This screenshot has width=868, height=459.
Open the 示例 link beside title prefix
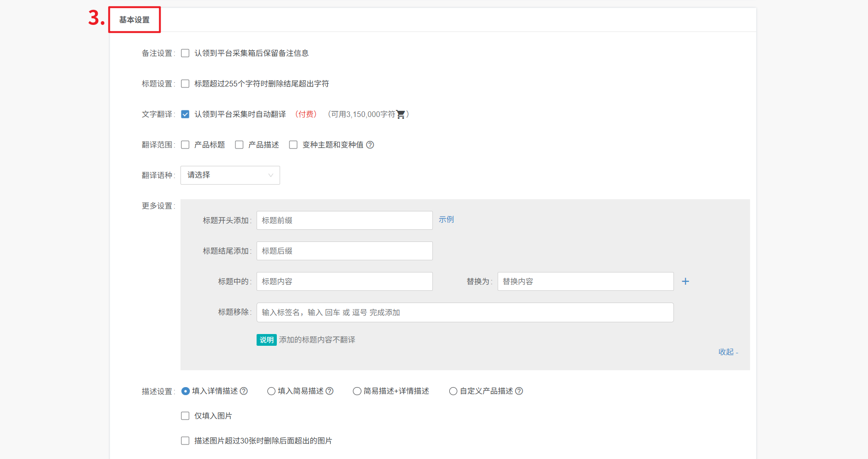(x=446, y=219)
